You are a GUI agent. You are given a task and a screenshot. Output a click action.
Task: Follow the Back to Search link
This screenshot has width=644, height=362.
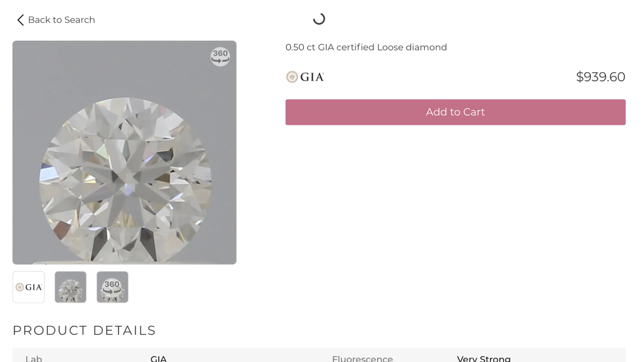tap(61, 20)
